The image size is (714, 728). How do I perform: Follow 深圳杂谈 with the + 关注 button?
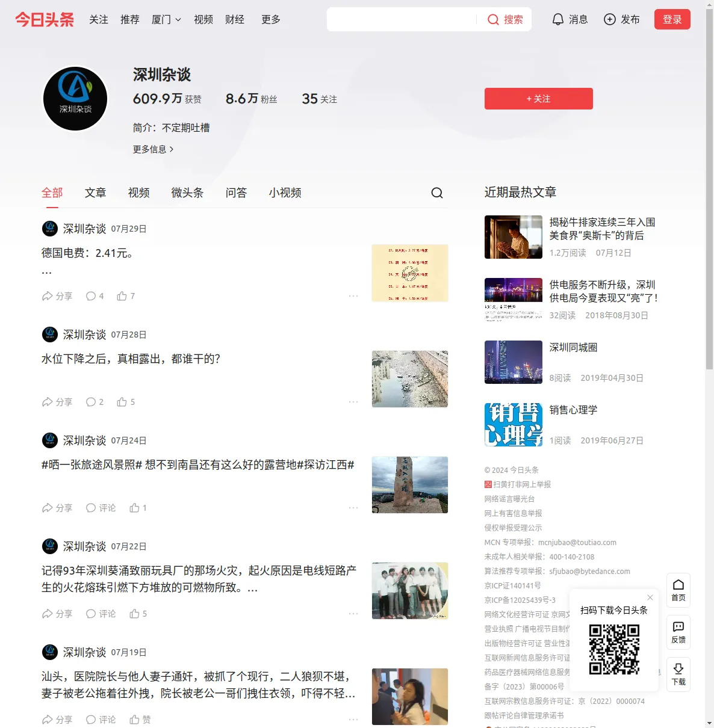(539, 99)
